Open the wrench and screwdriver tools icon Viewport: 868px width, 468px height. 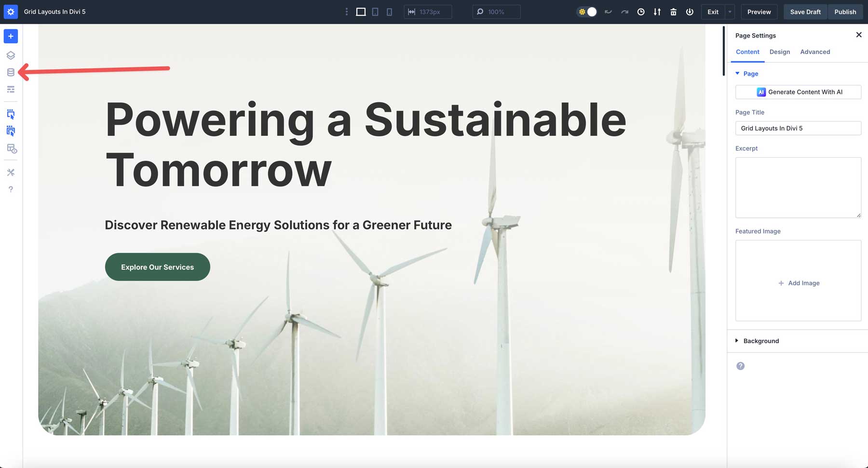coord(11,173)
